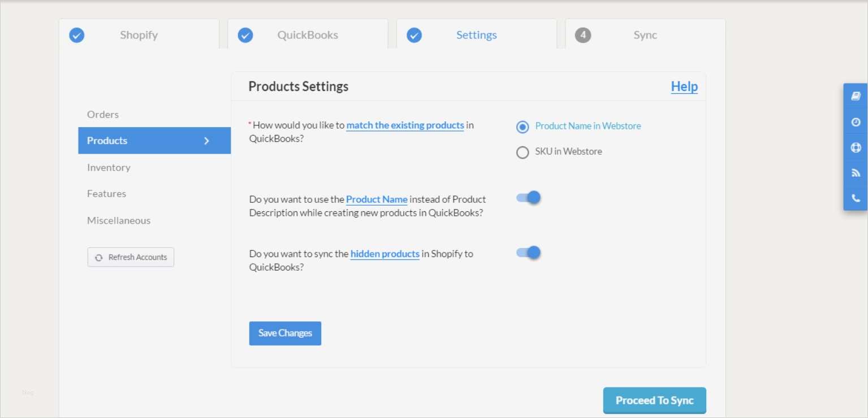Screen dimensions: 868x418
Task: Click the RSS feed icon
Action: coord(856,173)
